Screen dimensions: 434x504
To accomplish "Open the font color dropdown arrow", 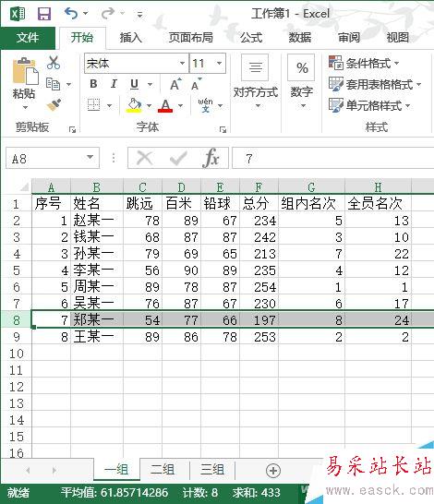I will point(180,105).
